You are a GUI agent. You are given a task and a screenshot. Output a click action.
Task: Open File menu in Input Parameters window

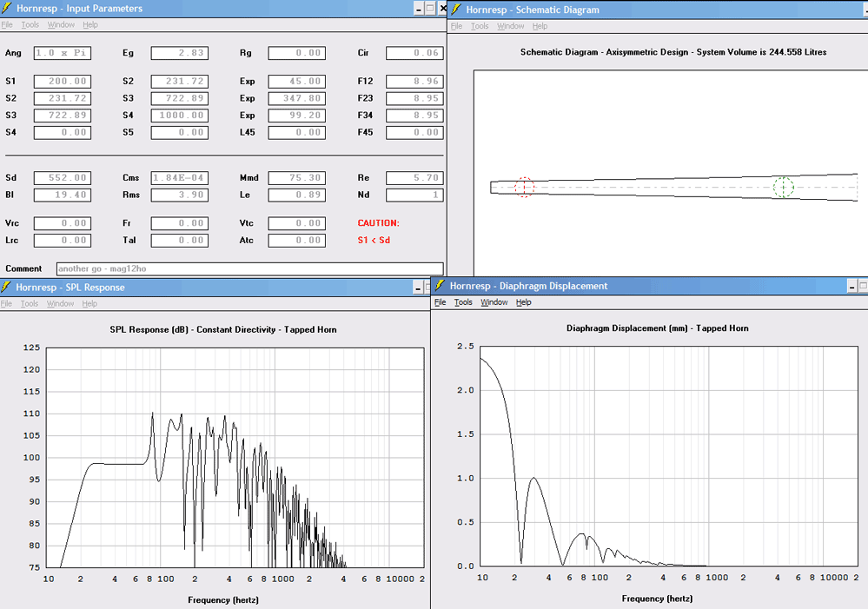pos(7,25)
